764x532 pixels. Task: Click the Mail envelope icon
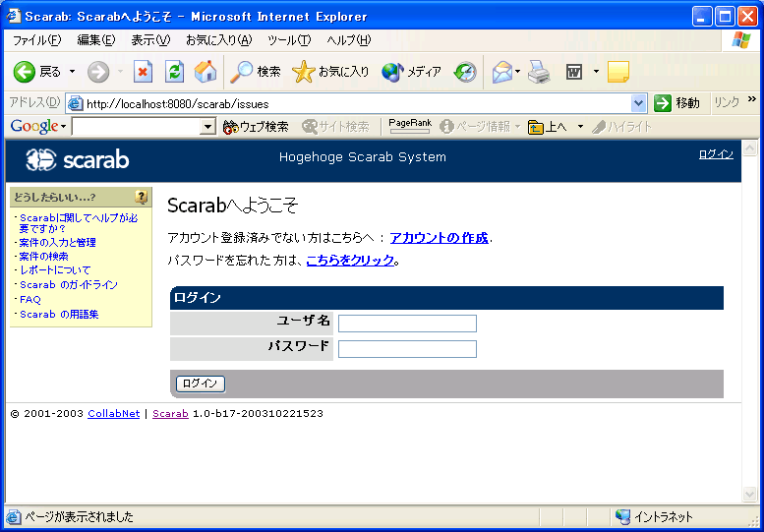[501, 72]
